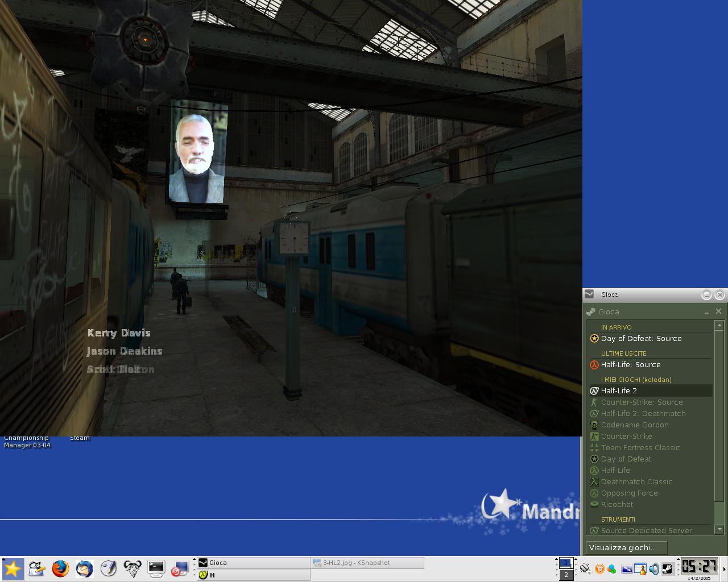The height and width of the screenshot is (582, 728).
Task: Switch to the Gioca taskbar entry
Action: (x=253, y=563)
